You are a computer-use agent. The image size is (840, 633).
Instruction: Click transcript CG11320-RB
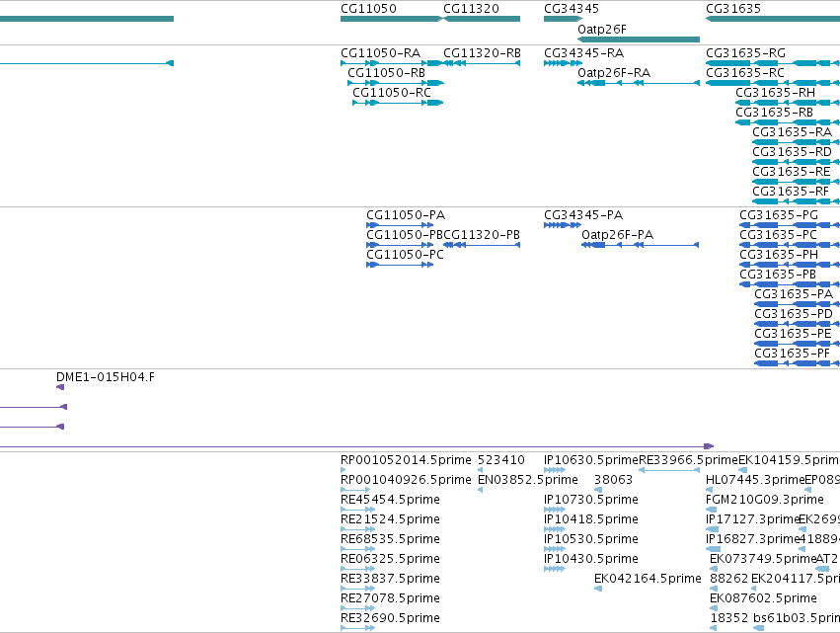tap(482, 63)
